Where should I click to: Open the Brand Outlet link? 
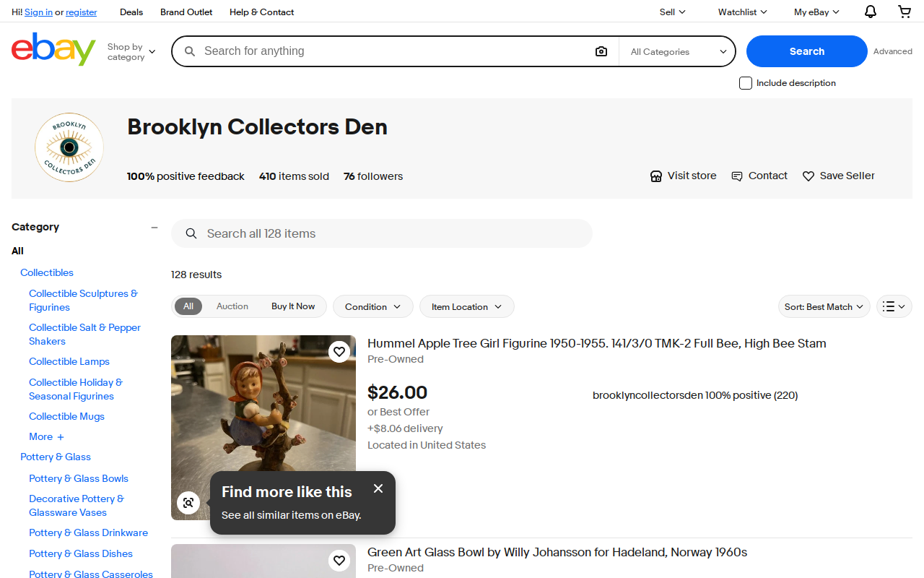(186, 12)
